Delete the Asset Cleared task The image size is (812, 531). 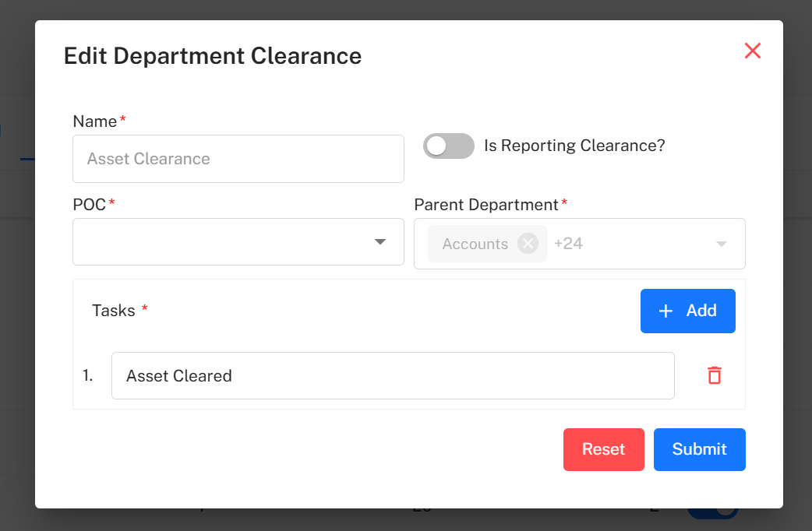tap(714, 375)
